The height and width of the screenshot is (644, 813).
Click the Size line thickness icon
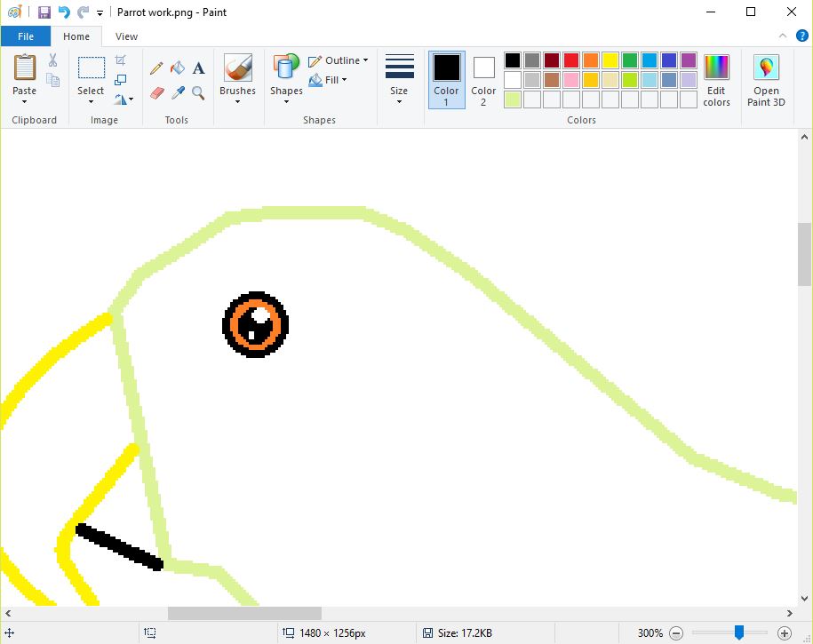(399, 67)
